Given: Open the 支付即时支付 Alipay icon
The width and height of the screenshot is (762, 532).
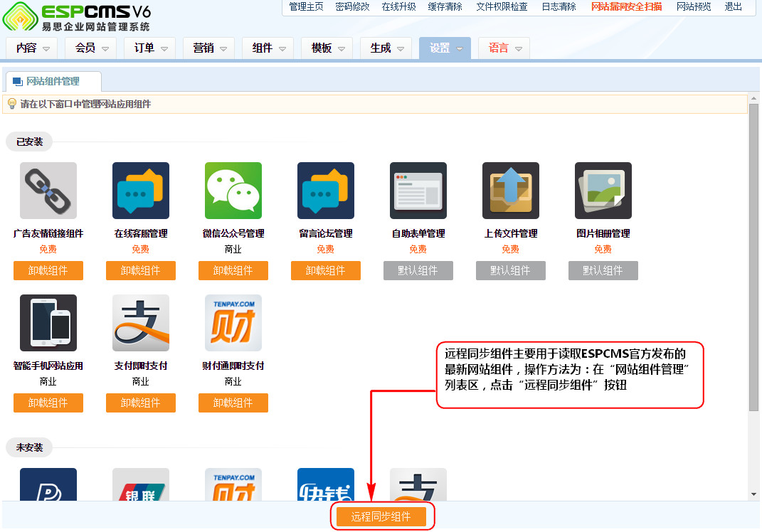Looking at the screenshot, I should pyautogui.click(x=140, y=323).
